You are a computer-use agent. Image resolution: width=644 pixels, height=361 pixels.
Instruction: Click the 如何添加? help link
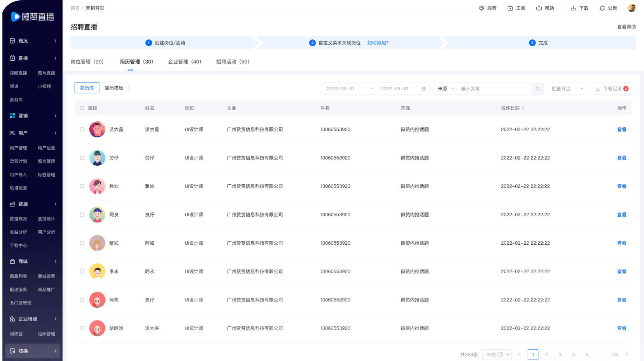click(378, 43)
